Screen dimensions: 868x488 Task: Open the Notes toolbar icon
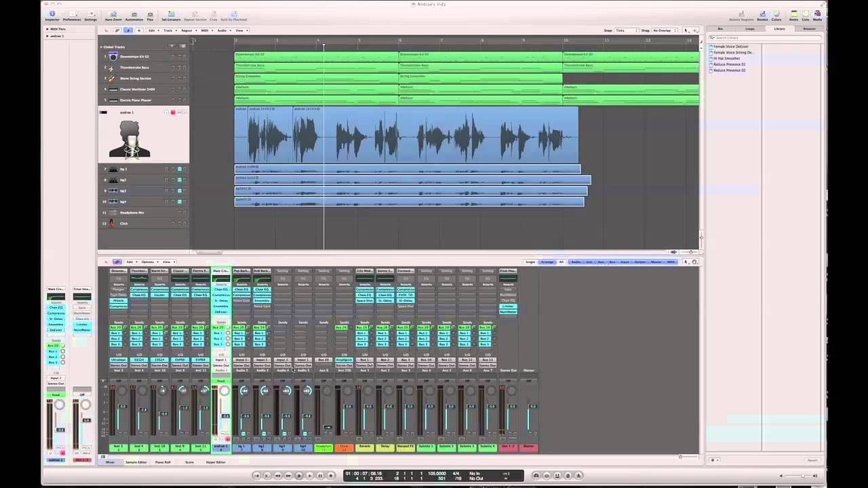(x=793, y=14)
